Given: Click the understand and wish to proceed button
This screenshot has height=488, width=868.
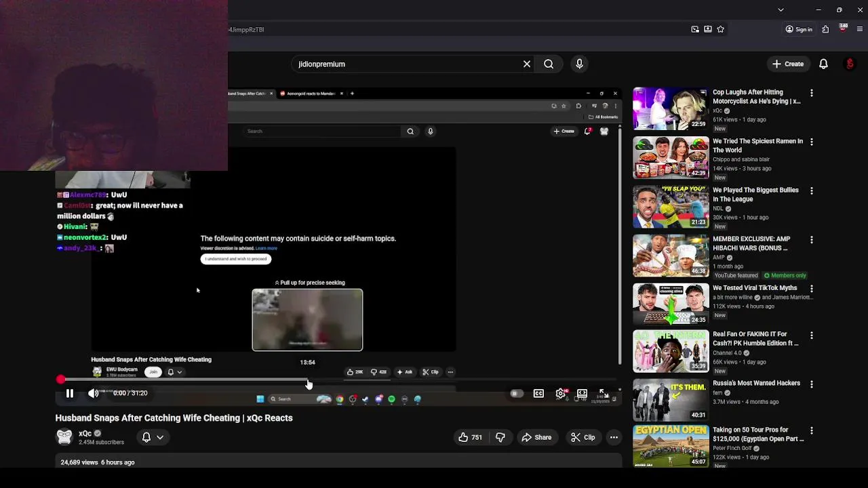Looking at the screenshot, I should pyautogui.click(x=236, y=259).
